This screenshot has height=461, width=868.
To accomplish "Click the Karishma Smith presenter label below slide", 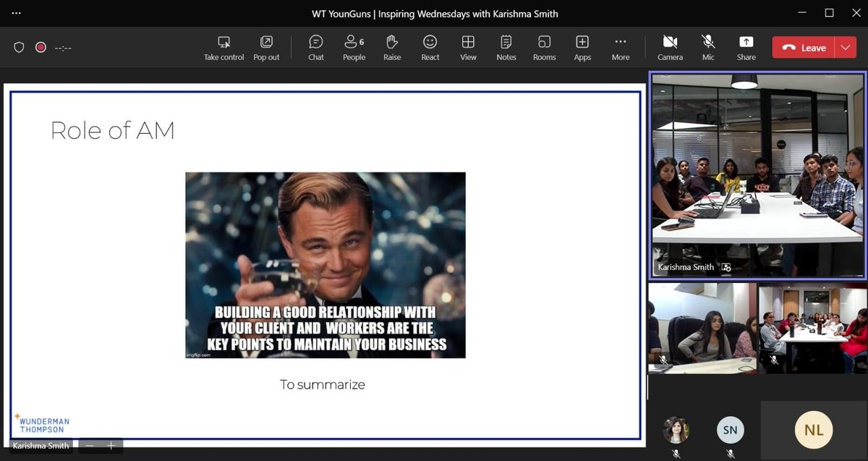I will coord(41,446).
